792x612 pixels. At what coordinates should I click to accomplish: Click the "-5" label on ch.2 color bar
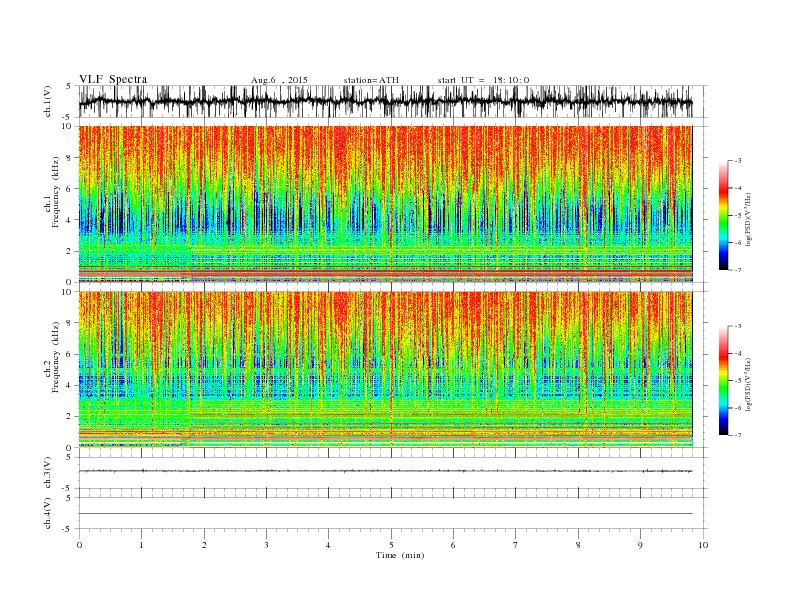pyautogui.click(x=737, y=381)
